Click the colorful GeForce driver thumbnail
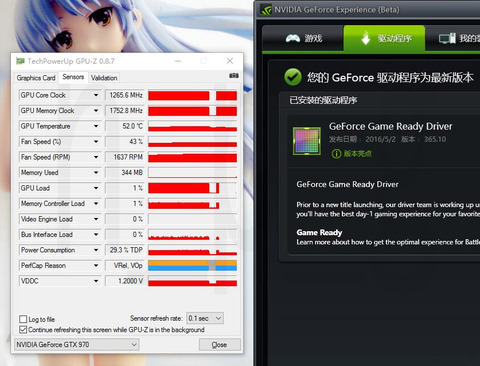Viewport: 480px width, 366px height. click(x=307, y=141)
